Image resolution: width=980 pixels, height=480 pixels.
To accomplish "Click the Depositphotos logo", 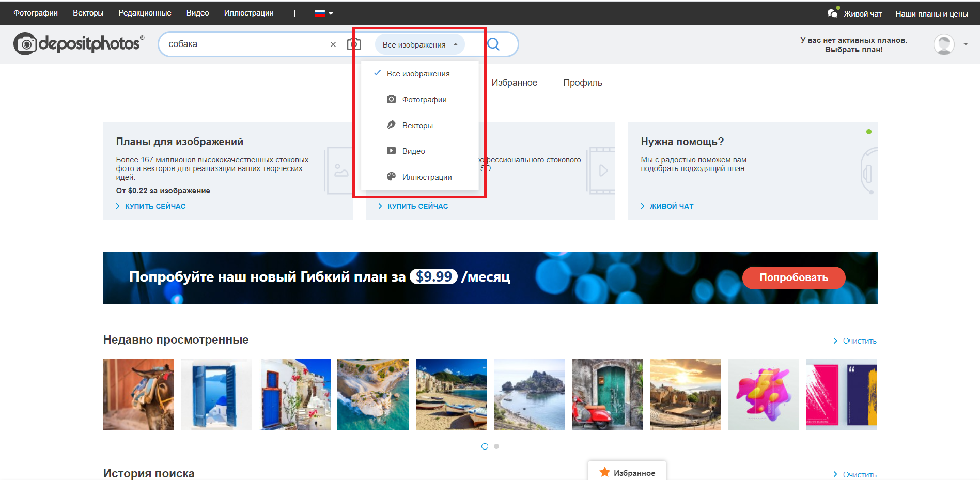I will 79,44.
